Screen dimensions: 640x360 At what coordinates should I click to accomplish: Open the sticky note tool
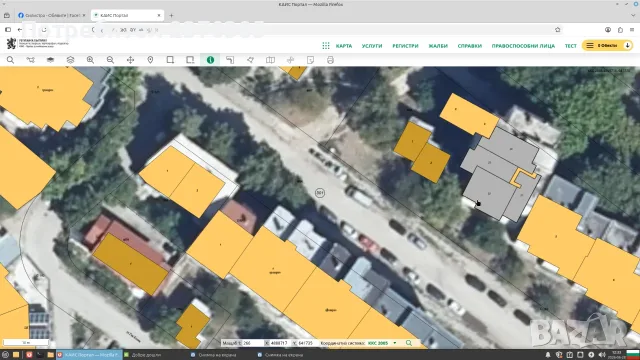[x=310, y=60]
